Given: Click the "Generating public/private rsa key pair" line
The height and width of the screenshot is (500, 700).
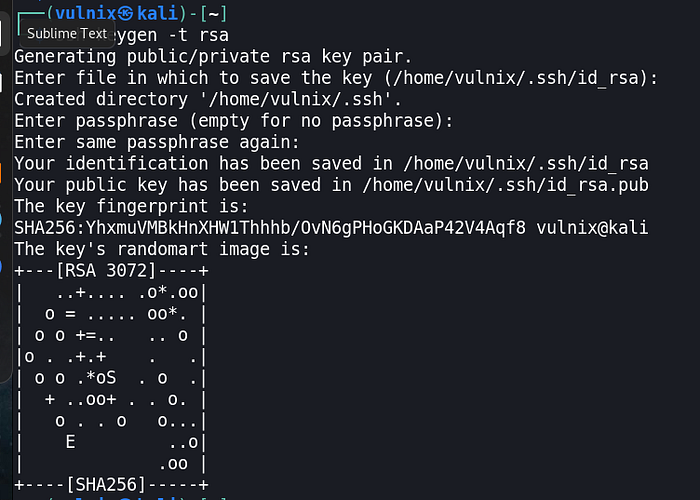Looking at the screenshot, I should coord(215,56).
